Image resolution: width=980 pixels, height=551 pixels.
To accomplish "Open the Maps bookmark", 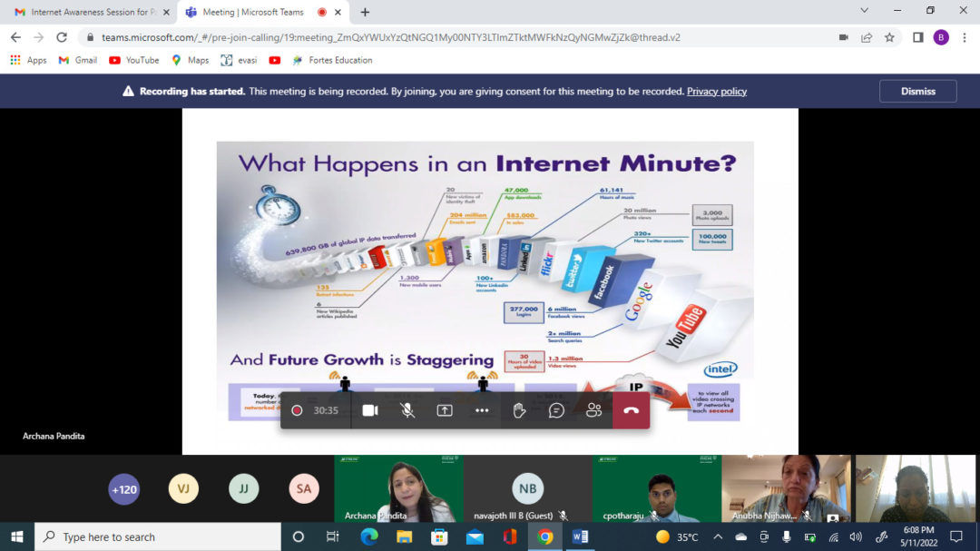I will 191,60.
